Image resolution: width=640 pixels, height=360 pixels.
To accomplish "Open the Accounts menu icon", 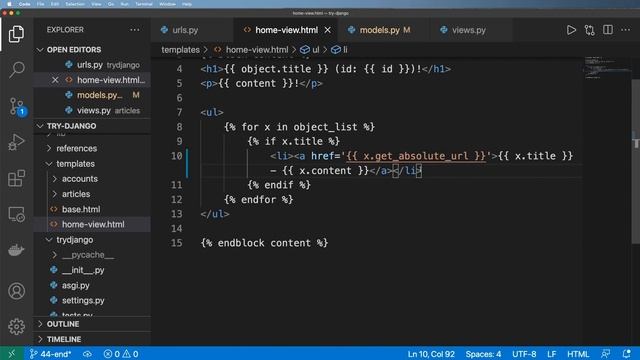I will 16,291.
